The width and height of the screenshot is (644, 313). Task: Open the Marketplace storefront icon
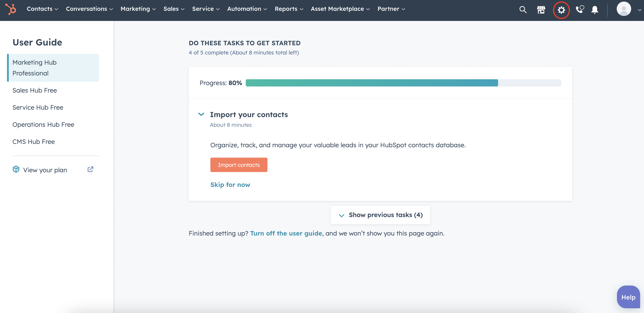point(541,9)
